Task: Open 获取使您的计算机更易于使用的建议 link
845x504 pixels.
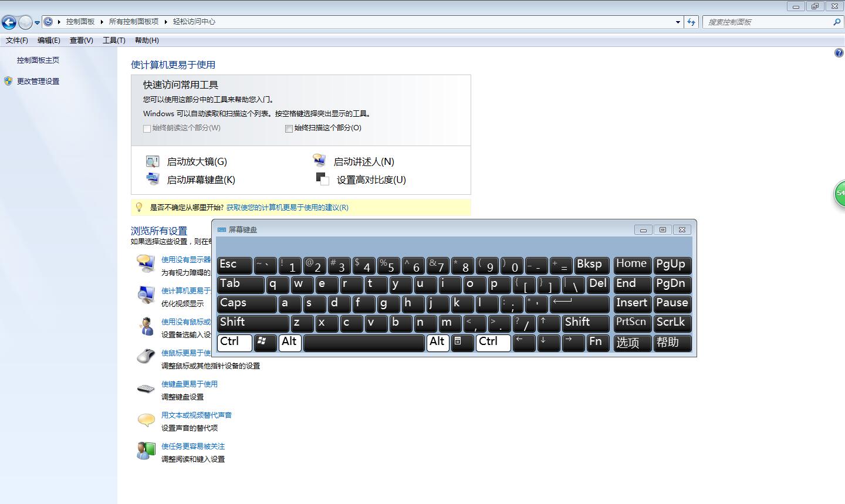Action: [x=288, y=208]
